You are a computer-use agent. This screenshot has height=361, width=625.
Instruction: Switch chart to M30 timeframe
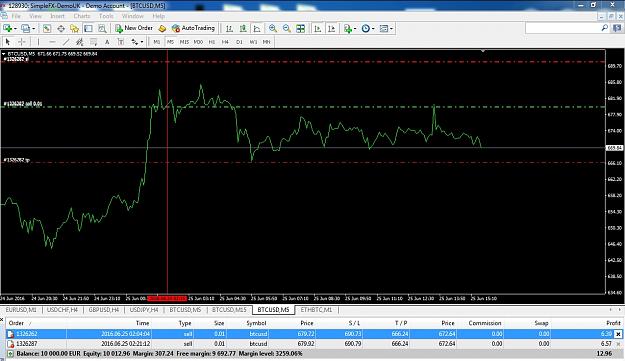click(x=198, y=42)
